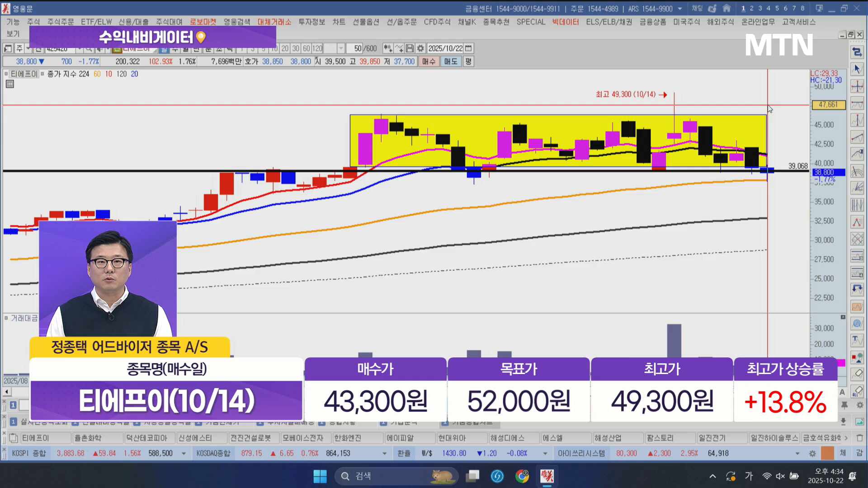This screenshot has width=868, height=488.
Task: Select the crosshair line tool
Action: (857, 86)
